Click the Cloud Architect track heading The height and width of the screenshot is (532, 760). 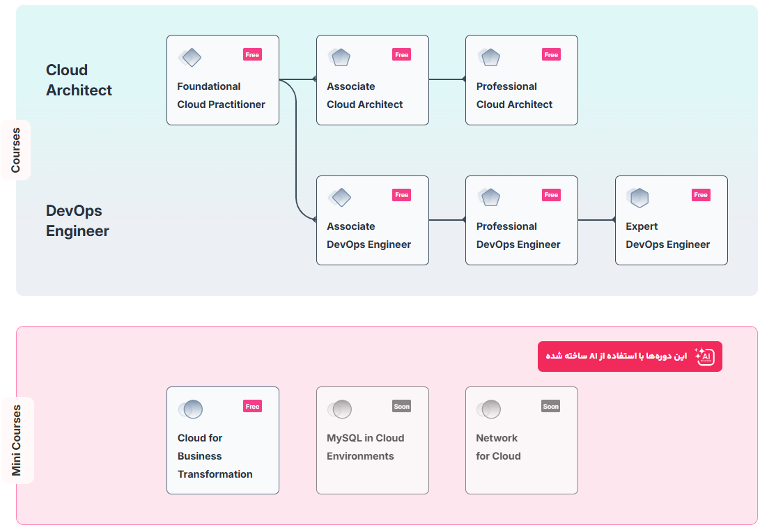click(x=79, y=80)
